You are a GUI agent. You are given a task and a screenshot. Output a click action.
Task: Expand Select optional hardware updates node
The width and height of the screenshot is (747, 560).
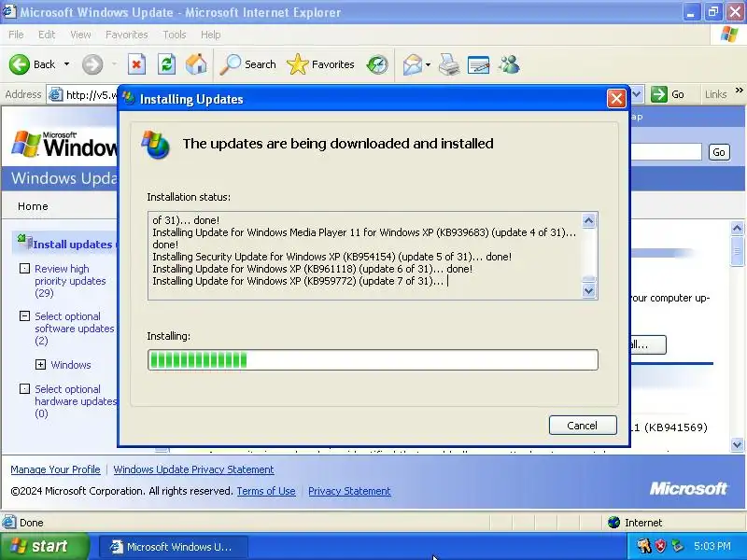click(x=24, y=388)
